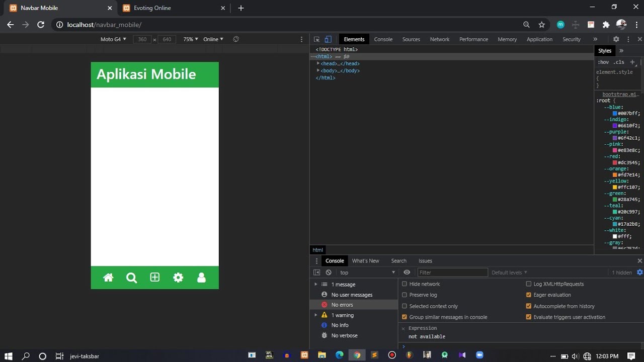This screenshot has height=362, width=644.
Task: Disable Autocomplete from history checkbox
Action: [528, 306]
